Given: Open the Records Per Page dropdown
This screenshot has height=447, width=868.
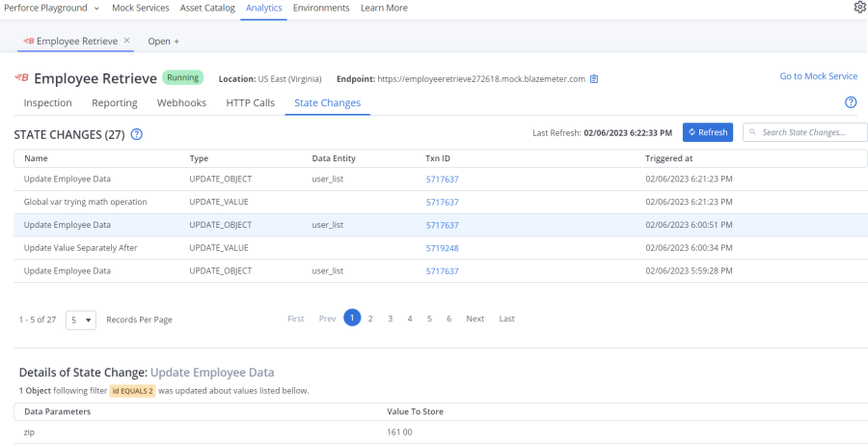Looking at the screenshot, I should point(81,320).
